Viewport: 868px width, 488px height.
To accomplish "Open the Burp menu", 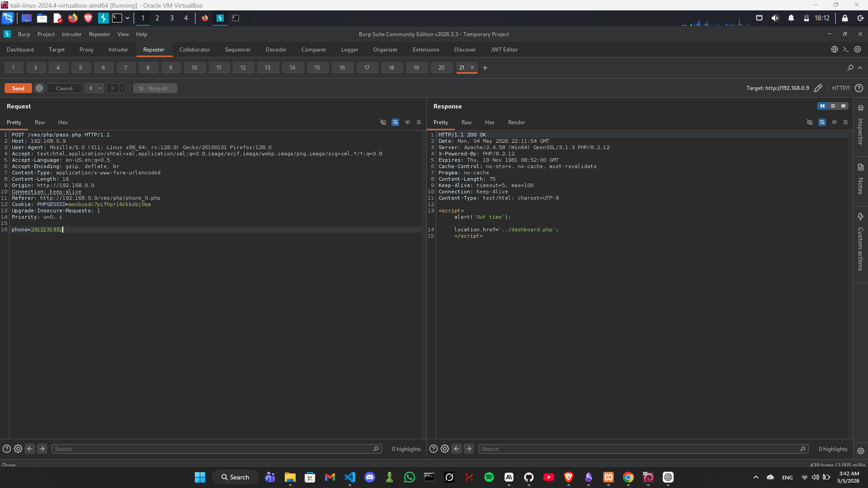I will click(x=24, y=34).
